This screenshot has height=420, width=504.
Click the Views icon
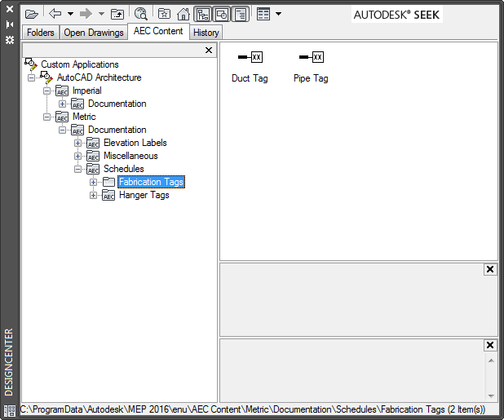click(263, 14)
